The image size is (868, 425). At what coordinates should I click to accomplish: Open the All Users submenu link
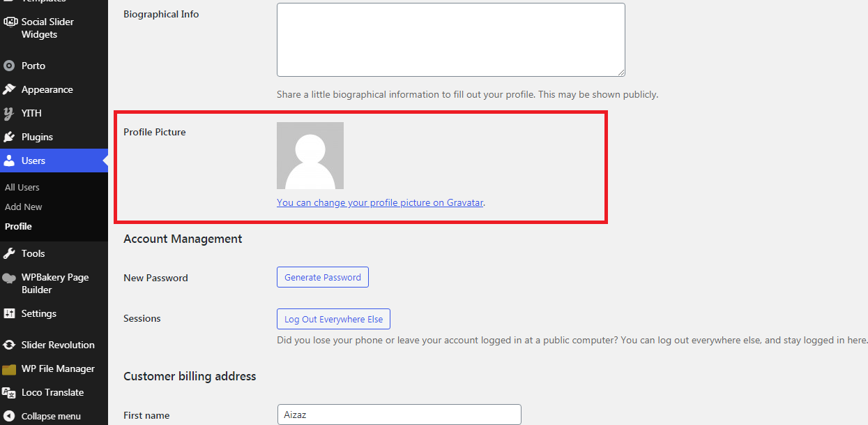(x=22, y=187)
